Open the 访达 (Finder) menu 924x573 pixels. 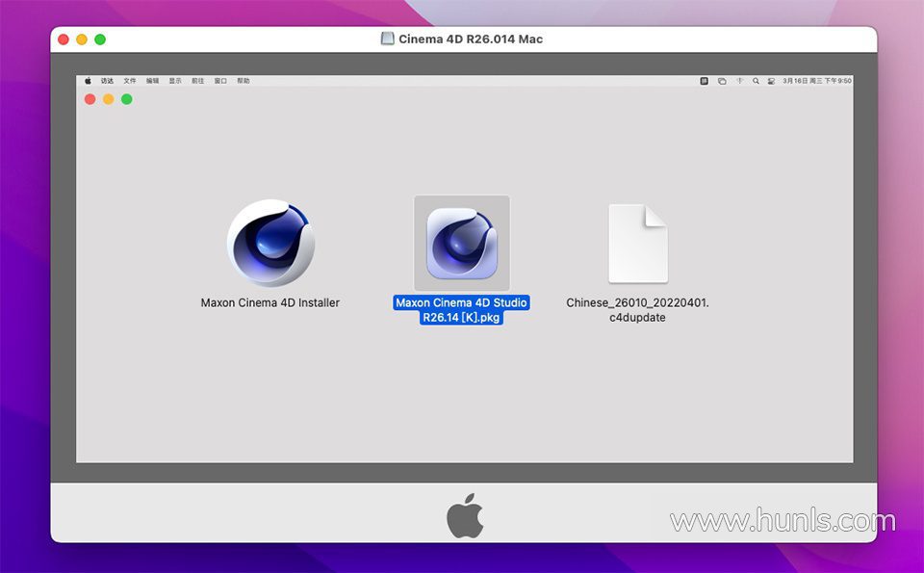(107, 81)
